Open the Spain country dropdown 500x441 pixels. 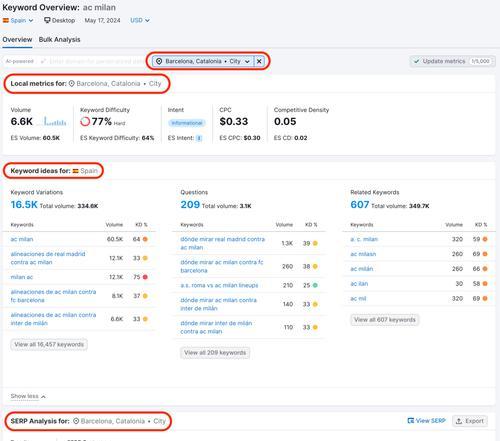[x=18, y=20]
